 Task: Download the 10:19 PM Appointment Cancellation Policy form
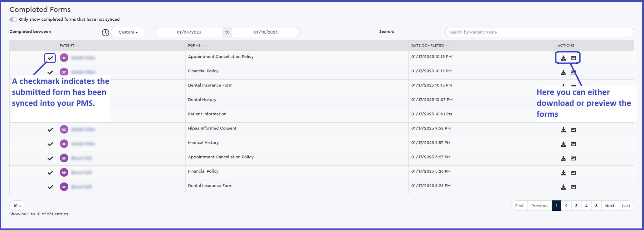click(x=563, y=58)
